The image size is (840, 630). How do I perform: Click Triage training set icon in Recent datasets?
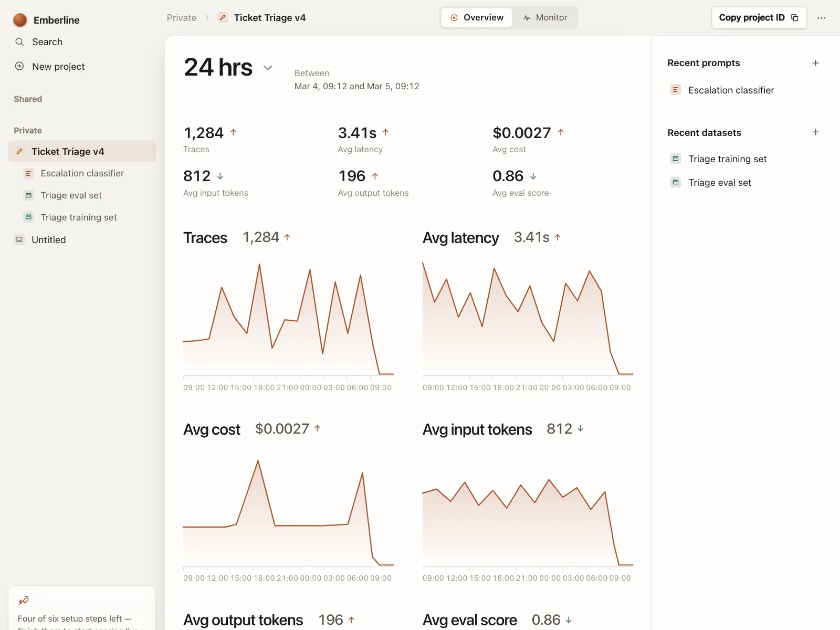click(x=676, y=159)
